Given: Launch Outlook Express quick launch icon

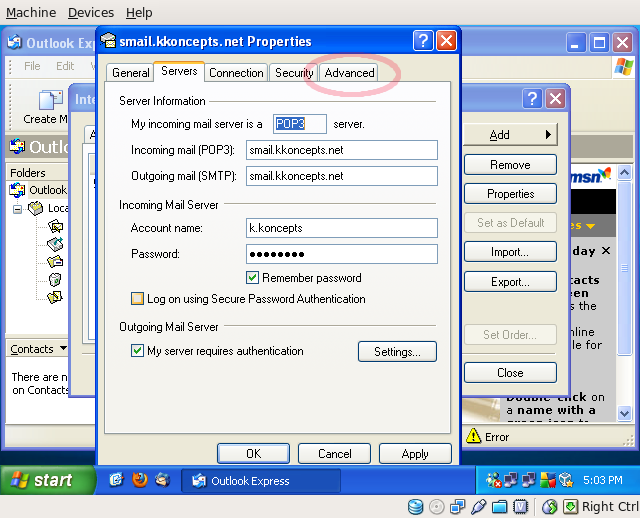Looking at the screenshot, I should click(162, 480).
